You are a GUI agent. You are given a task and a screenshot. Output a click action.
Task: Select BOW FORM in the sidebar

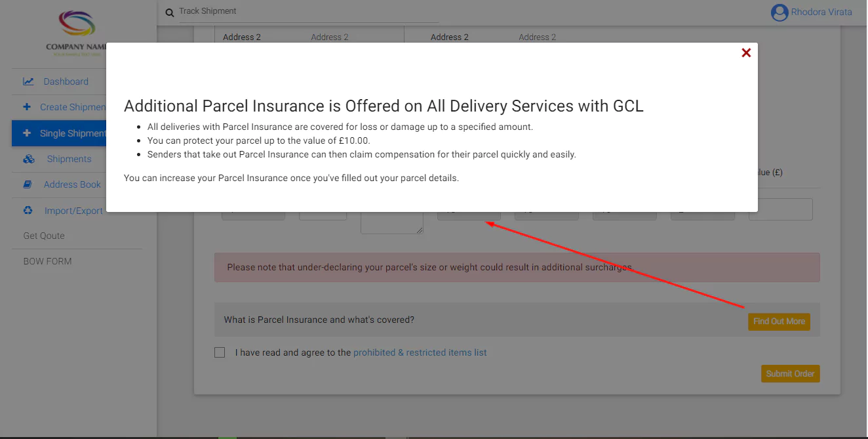tap(47, 261)
